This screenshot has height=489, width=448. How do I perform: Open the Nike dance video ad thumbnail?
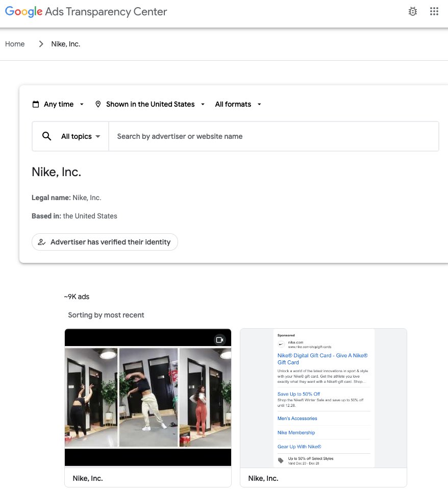coord(148,397)
